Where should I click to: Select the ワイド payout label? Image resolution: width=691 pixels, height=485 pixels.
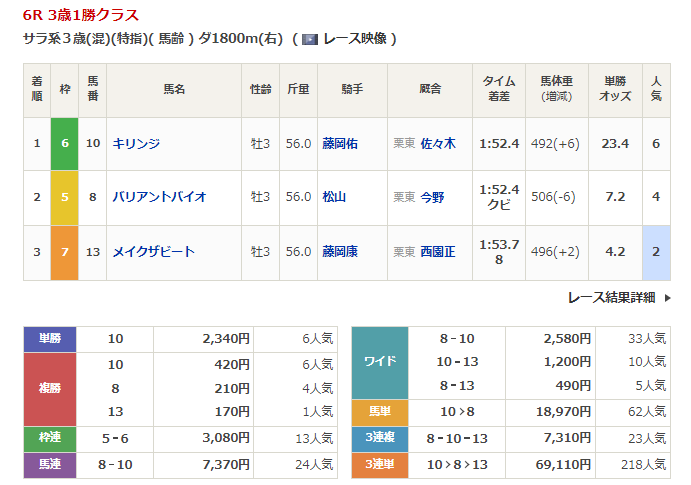pyautogui.click(x=381, y=362)
